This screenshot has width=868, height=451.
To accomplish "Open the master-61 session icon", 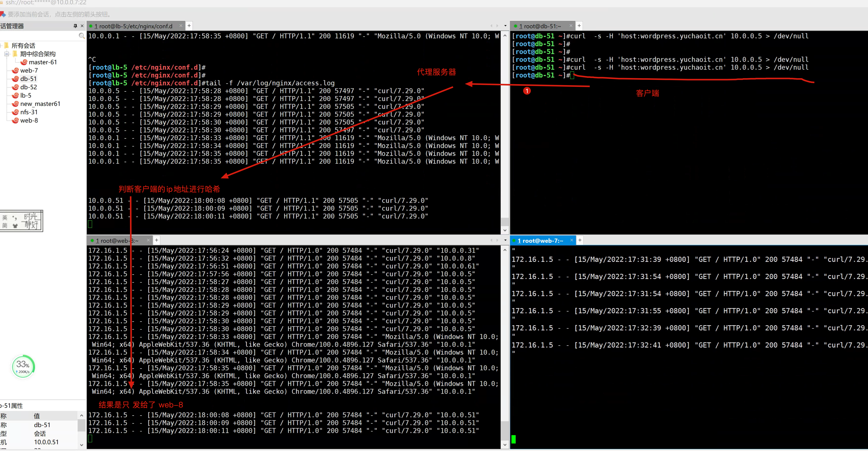I will (24, 62).
